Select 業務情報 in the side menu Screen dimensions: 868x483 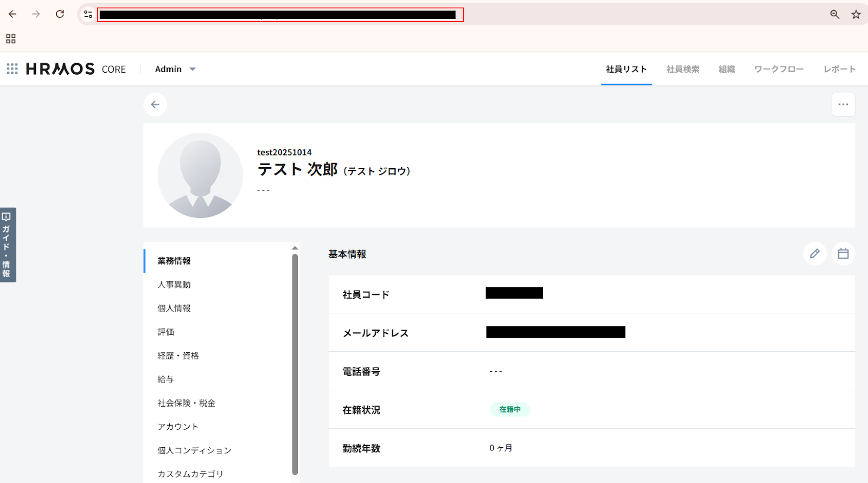pos(174,261)
